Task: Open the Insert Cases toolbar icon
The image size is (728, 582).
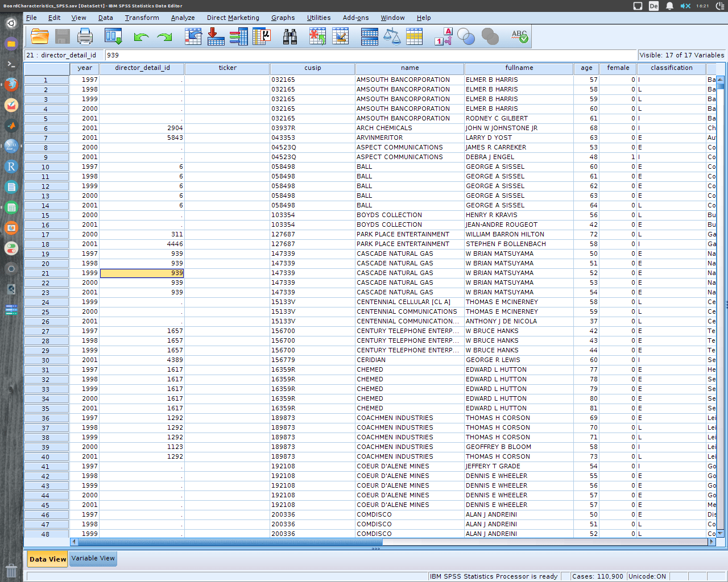Action: pos(317,36)
